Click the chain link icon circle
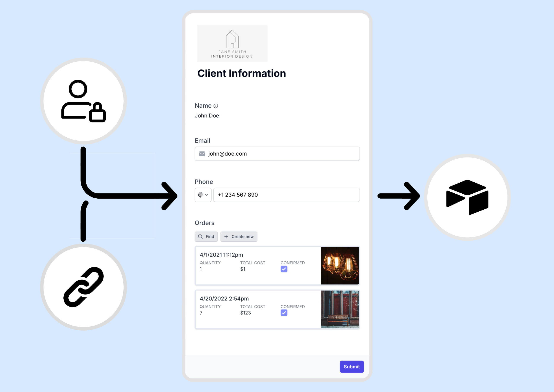The image size is (554, 392). [83, 287]
